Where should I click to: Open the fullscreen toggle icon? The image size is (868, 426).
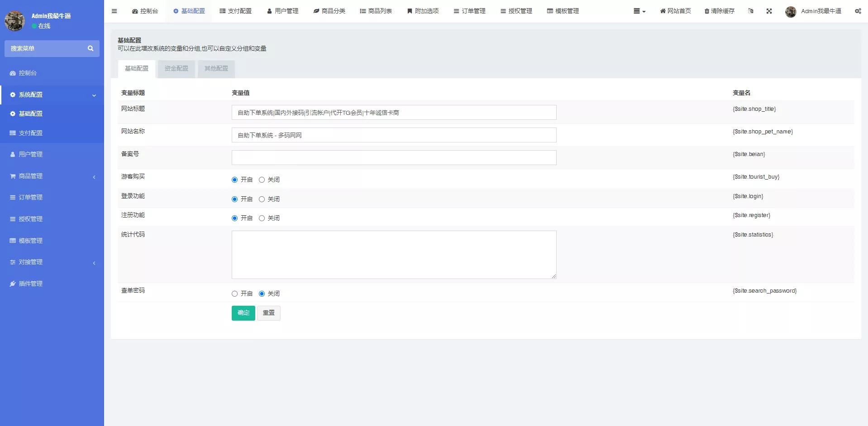(x=769, y=11)
